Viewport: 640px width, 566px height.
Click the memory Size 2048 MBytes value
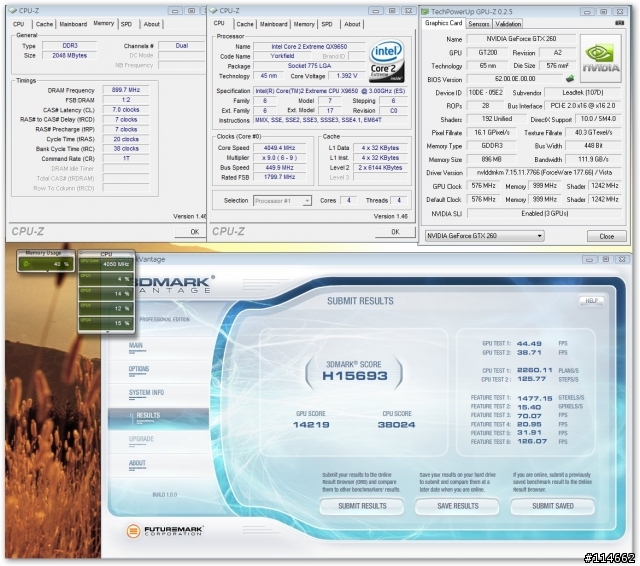(70, 55)
